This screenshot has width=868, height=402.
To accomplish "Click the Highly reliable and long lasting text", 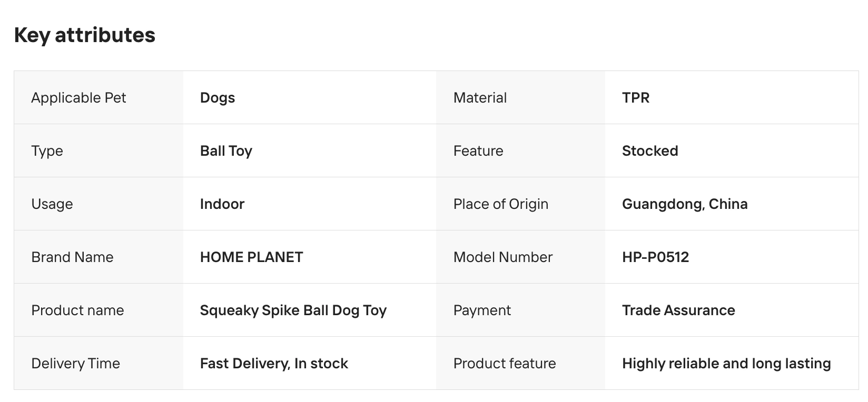I will click(x=726, y=364).
